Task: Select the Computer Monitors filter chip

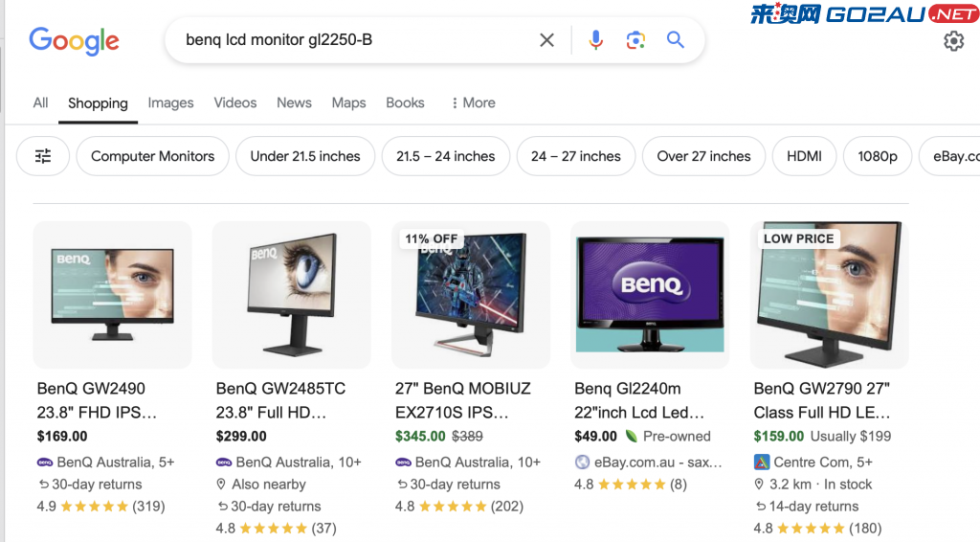Action: tap(152, 156)
